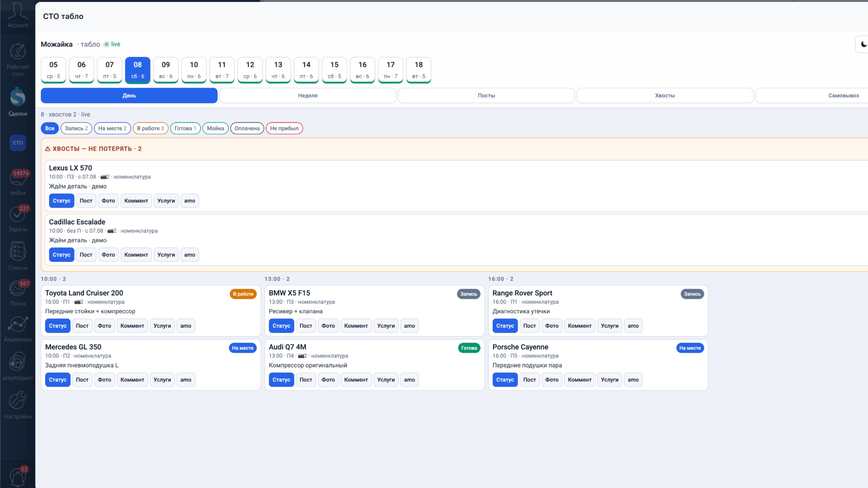Click the Запись badge on Range Rover Sport
This screenshot has width=868, height=488.
click(x=692, y=294)
